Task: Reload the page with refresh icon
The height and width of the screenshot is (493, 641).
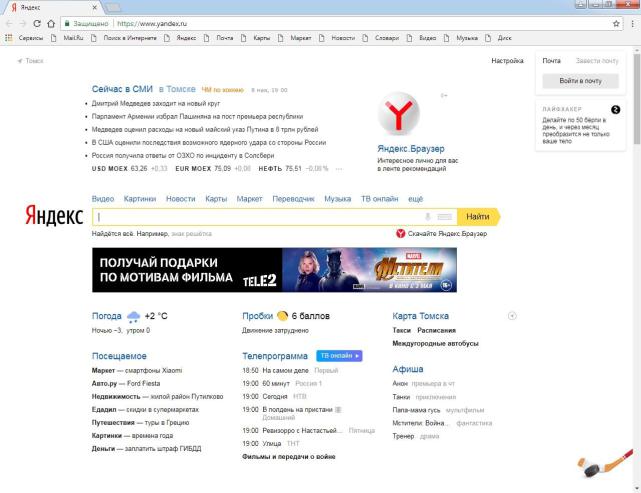Action: point(37,24)
